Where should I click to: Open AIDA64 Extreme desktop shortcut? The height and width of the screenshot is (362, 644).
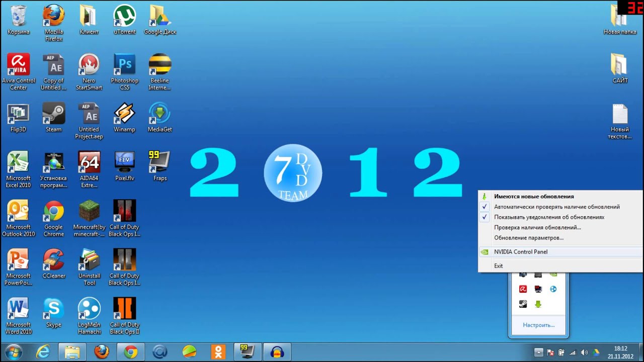(89, 169)
